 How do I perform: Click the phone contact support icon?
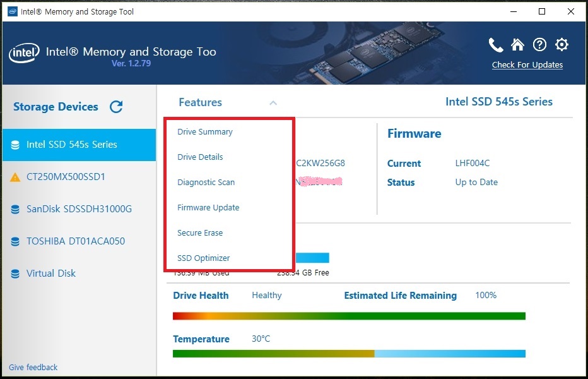pos(496,45)
